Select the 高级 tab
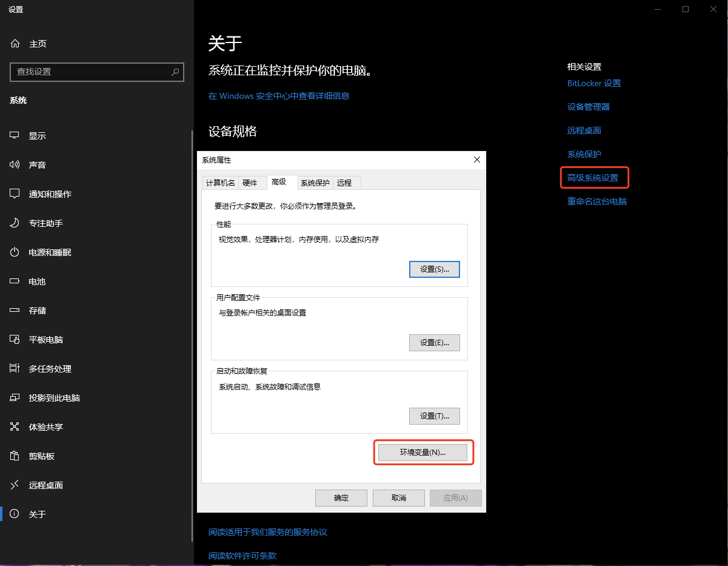This screenshot has height=566, width=728. pyautogui.click(x=282, y=182)
